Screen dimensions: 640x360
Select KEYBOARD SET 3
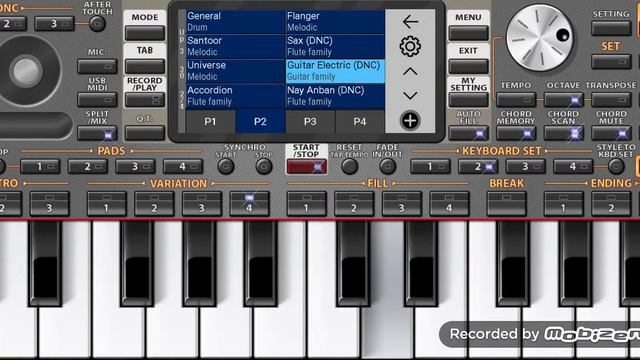(x=526, y=167)
